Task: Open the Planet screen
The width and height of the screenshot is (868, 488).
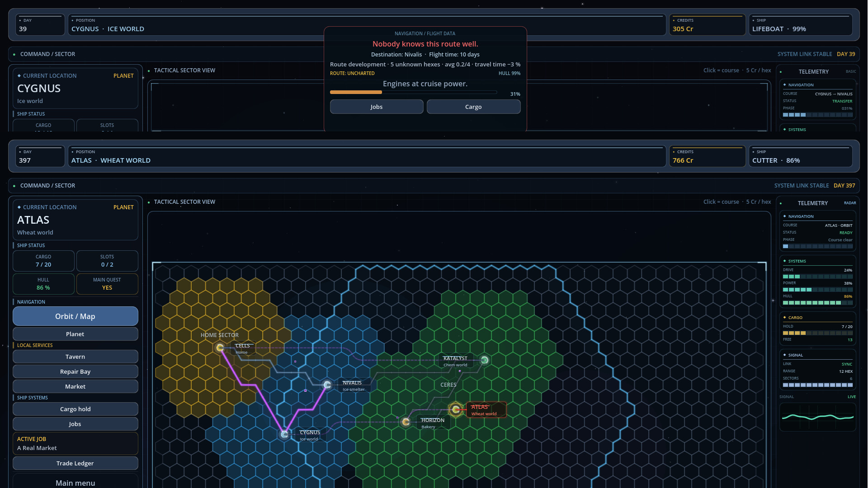Action: 75,334
